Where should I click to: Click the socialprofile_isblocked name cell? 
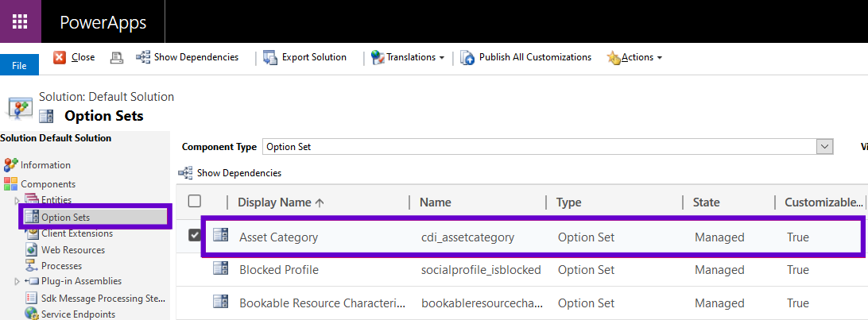(x=481, y=270)
